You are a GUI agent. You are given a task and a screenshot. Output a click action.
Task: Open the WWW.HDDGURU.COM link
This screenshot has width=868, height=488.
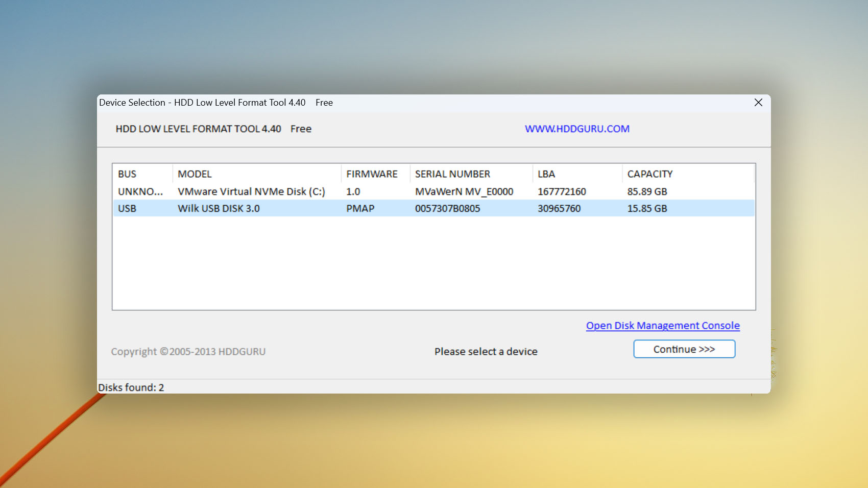coord(577,129)
